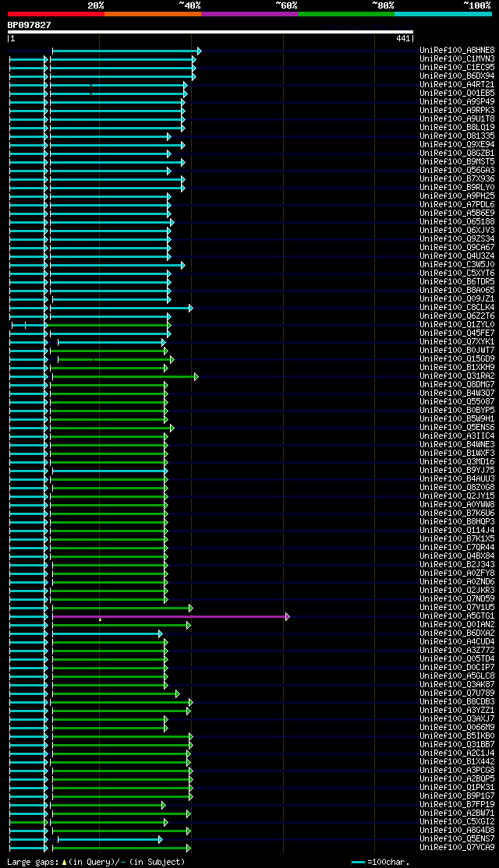Select the UniRef100_A9RPK3 label

tap(458, 110)
